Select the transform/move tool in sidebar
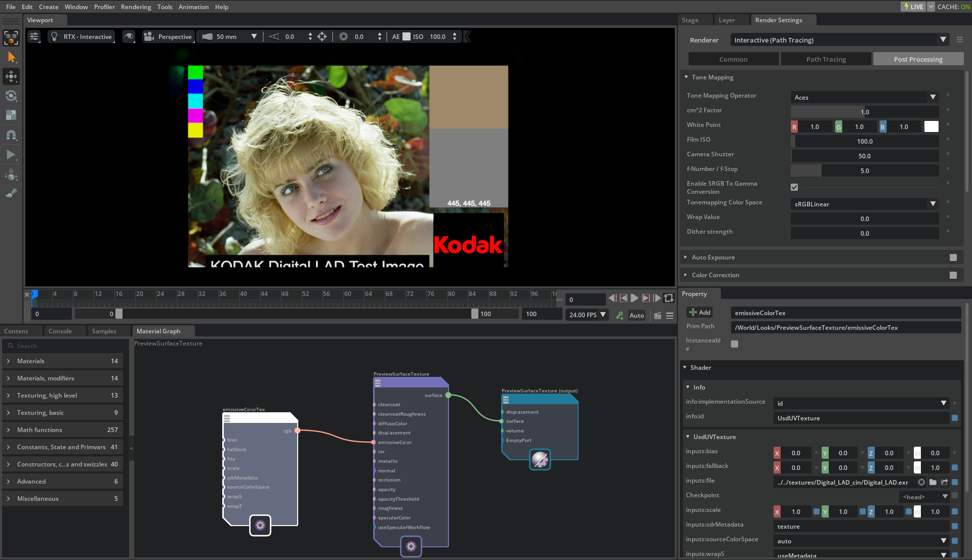Image resolution: width=972 pixels, height=560 pixels. [x=10, y=76]
